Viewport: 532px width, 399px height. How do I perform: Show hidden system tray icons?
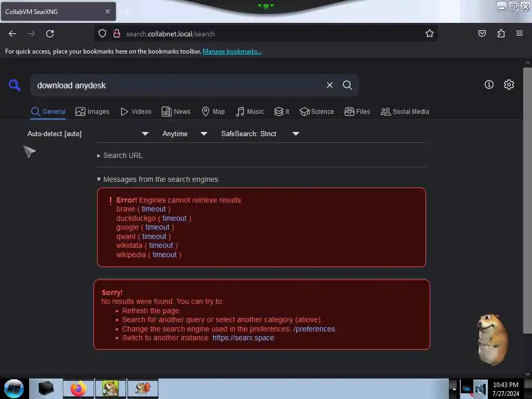point(454,389)
